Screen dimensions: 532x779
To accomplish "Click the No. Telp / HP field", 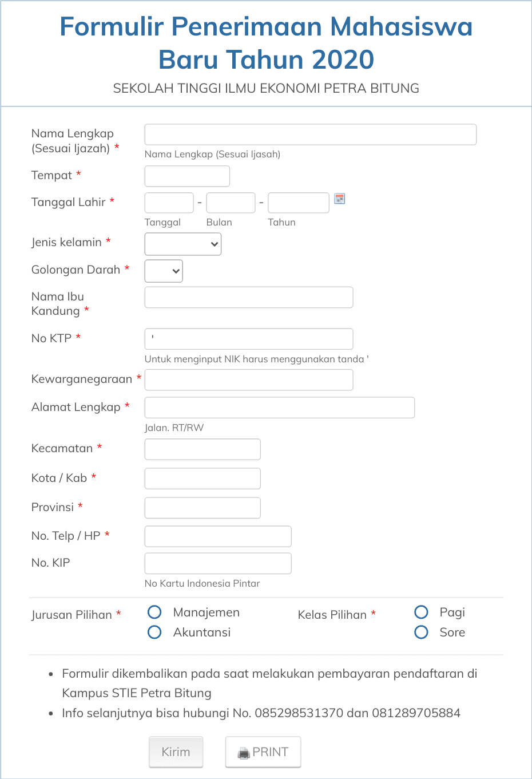I will (x=217, y=536).
